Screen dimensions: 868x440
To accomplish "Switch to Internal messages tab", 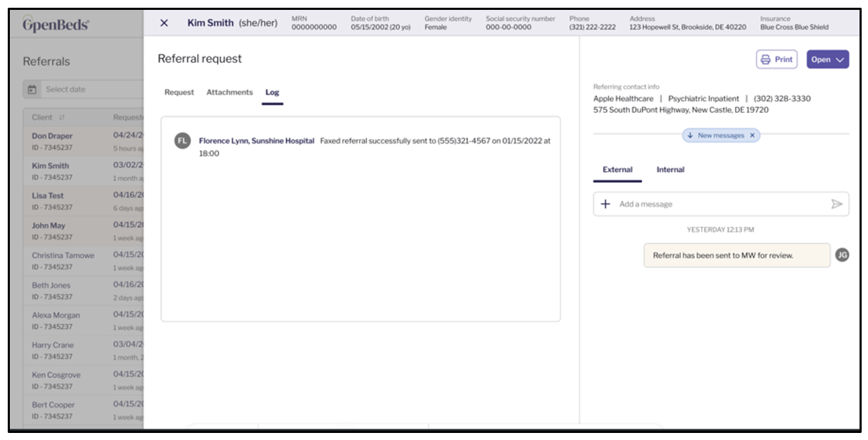I will [671, 170].
